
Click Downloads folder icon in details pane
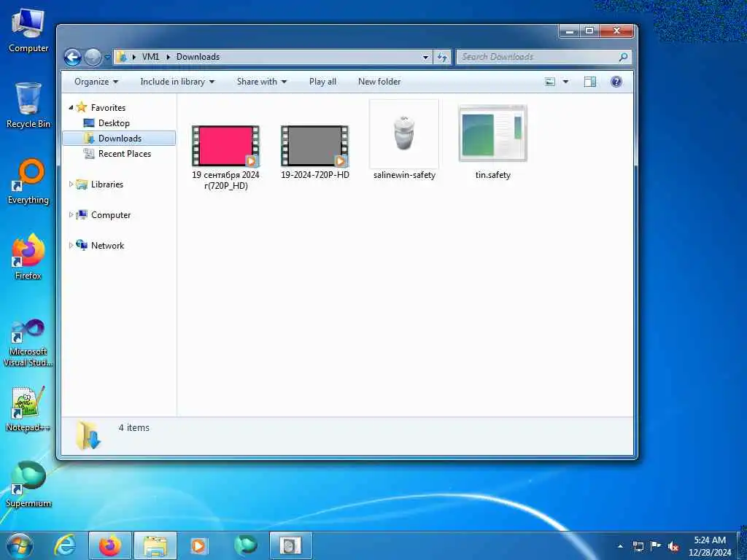coord(88,435)
